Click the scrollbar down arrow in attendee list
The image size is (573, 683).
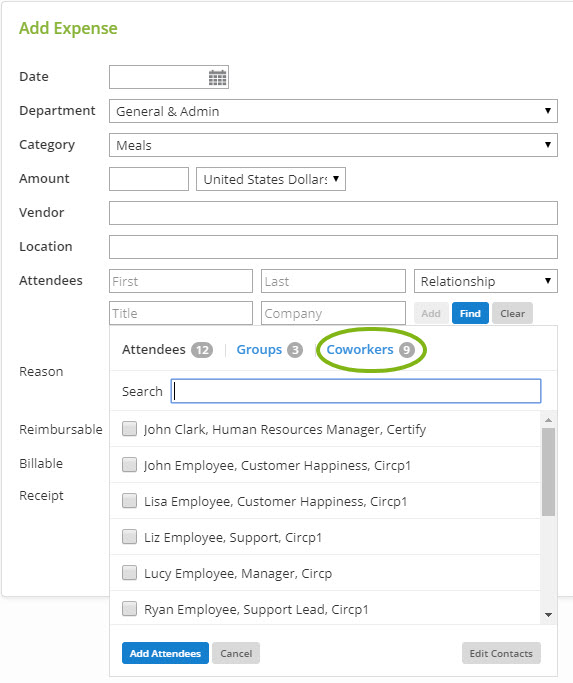(x=549, y=615)
